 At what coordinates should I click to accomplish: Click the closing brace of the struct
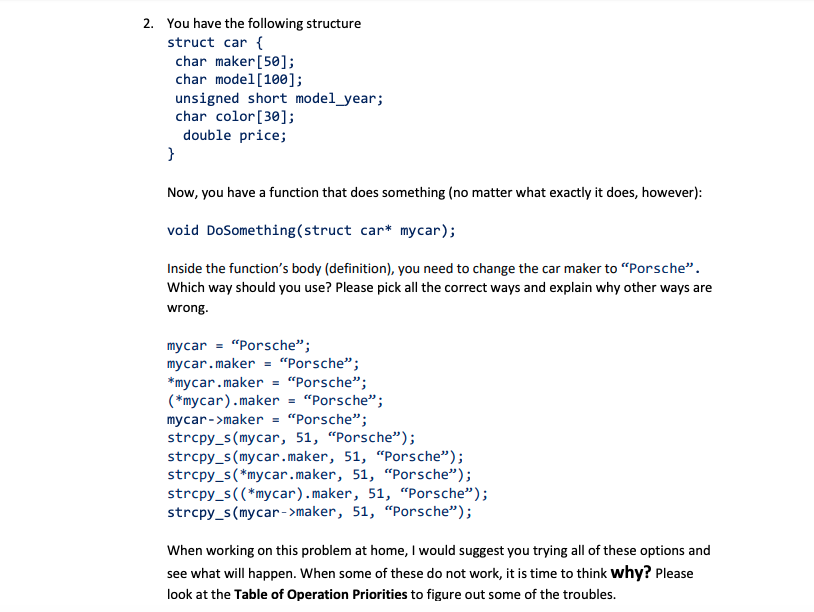click(170, 154)
